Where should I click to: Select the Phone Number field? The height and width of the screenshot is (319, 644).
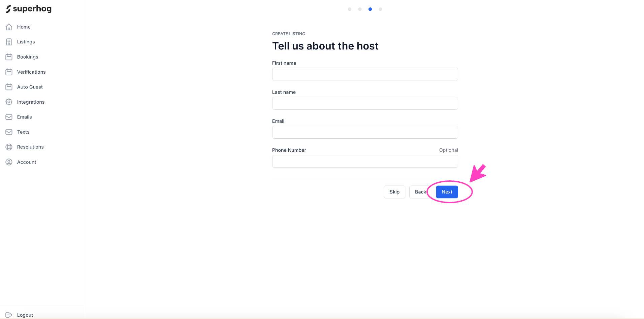tap(365, 161)
